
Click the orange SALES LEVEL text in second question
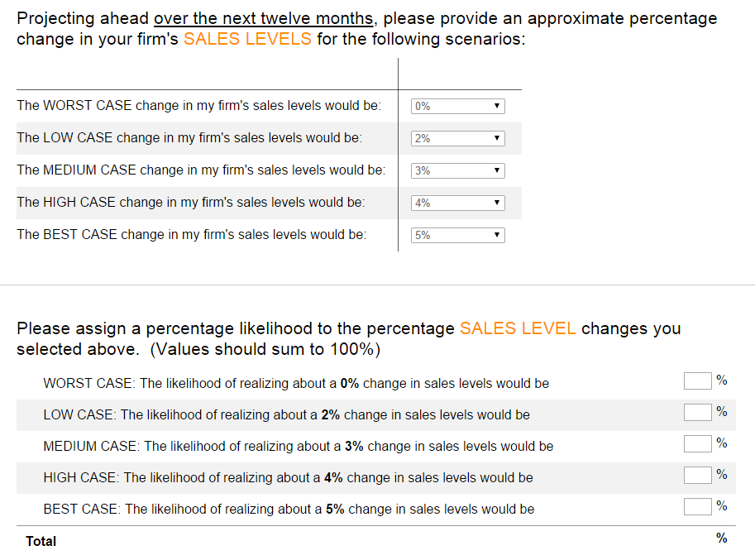coord(518,328)
